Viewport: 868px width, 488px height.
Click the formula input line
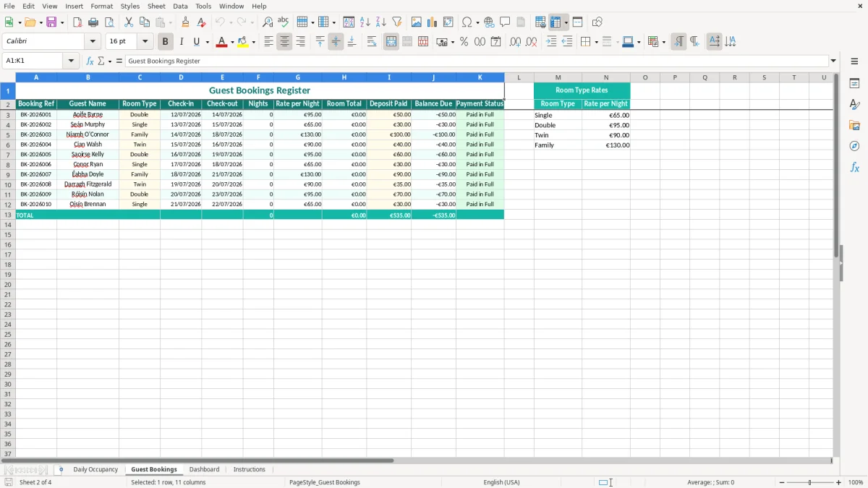pos(477,61)
